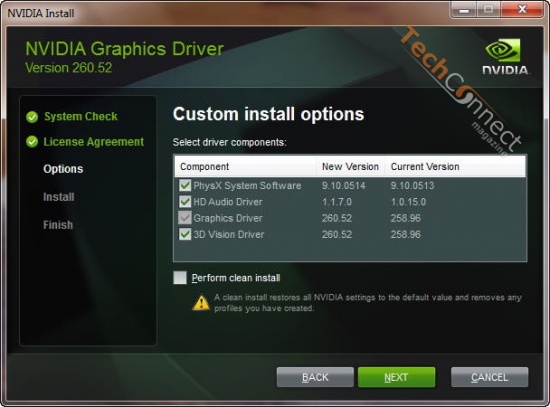The width and height of the screenshot is (550, 407).
Task: Click the Graphics Driver current version 258.96
Action: 405,218
